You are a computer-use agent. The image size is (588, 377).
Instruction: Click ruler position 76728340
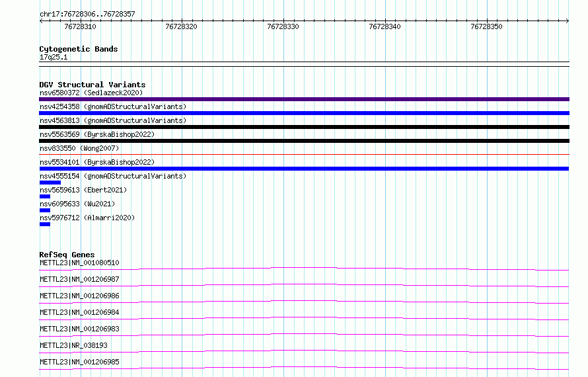385,26
